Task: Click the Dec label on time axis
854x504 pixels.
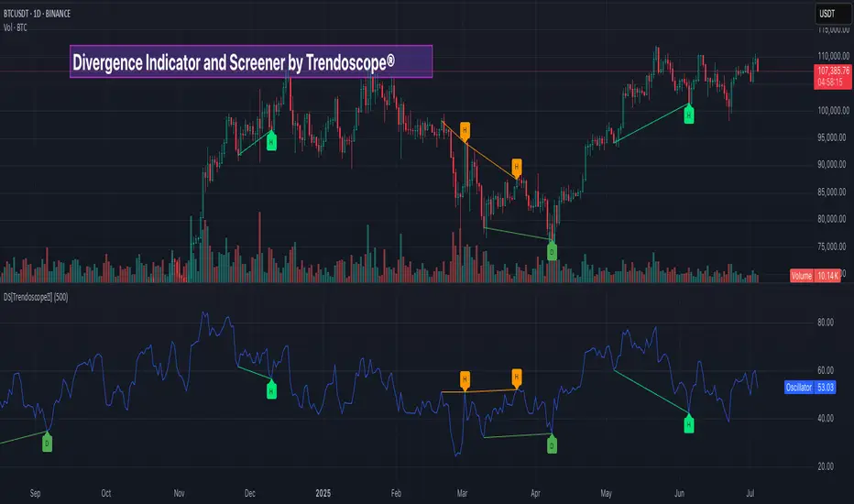Action: [x=250, y=493]
